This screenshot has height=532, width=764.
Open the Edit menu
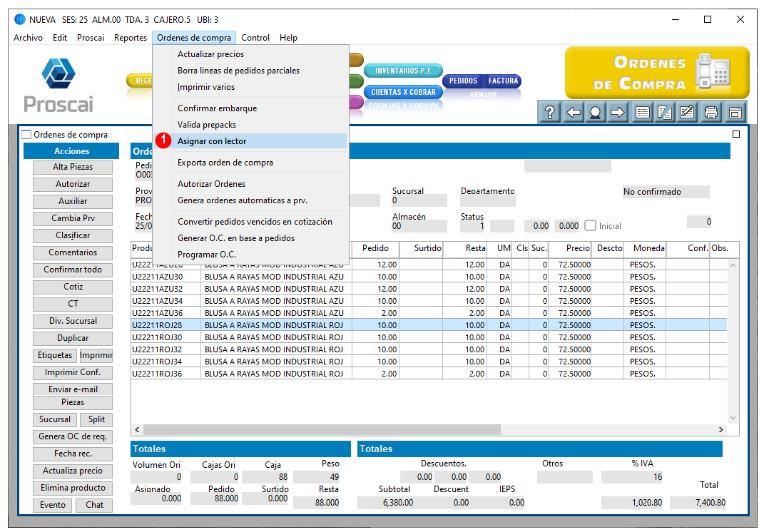click(60, 38)
